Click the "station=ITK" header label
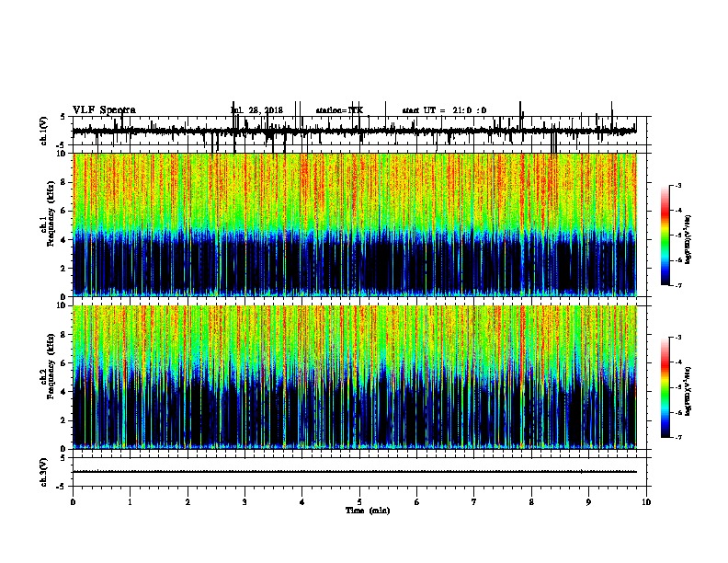 pos(339,110)
